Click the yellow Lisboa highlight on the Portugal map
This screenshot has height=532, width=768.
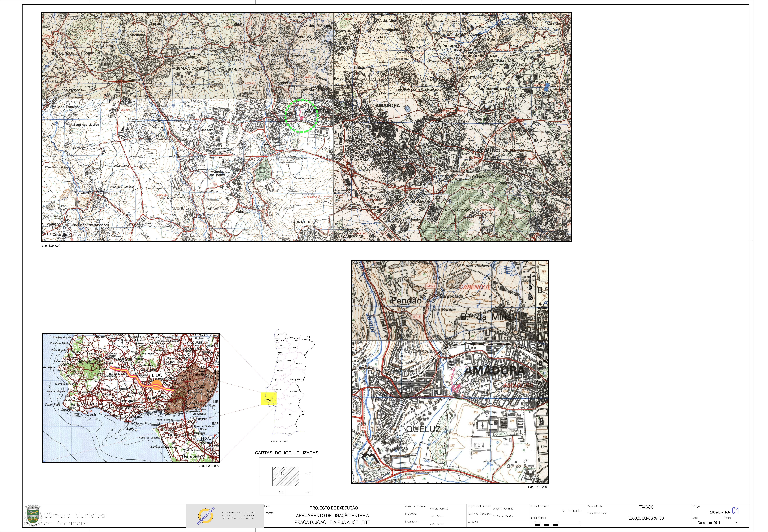point(269,399)
